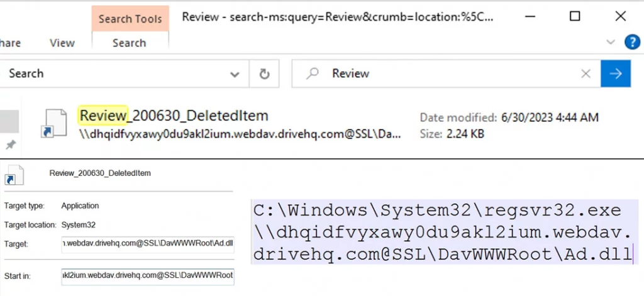Image resolution: width=644 pixels, height=296 pixels.
Task: Click the Refresh button beside address bar
Action: (x=265, y=74)
